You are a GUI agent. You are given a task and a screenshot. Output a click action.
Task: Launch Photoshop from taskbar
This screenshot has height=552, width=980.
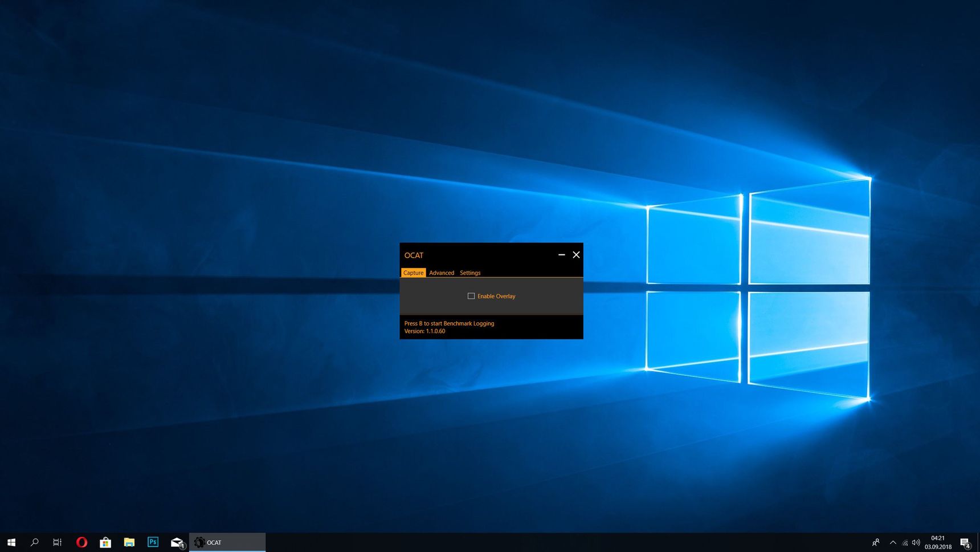(153, 542)
